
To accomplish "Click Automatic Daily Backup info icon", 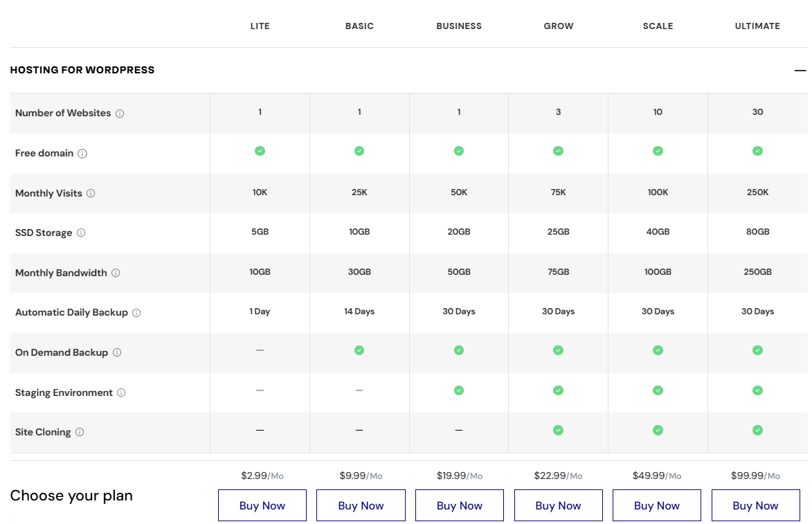I will [136, 313].
